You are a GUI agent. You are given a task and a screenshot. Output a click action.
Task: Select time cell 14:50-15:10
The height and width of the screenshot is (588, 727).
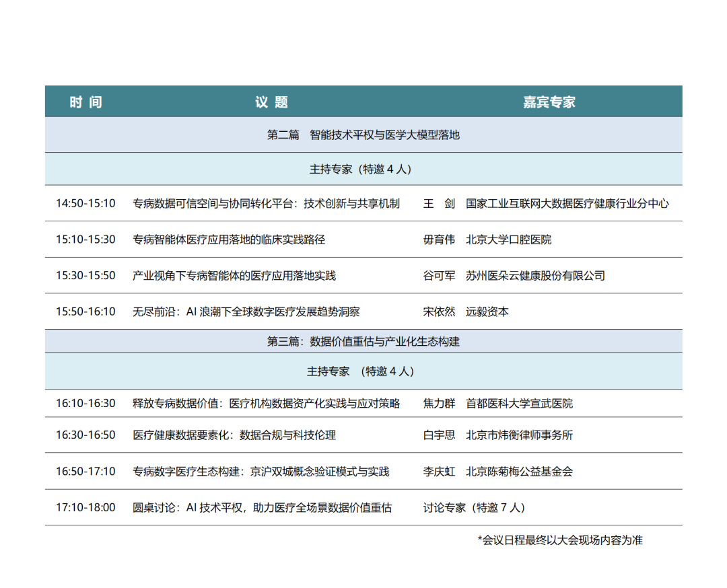(85, 203)
